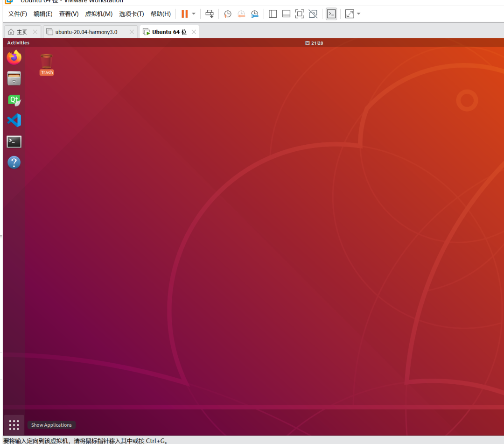
Task: Enter full screen mode via toolbar icon
Action: tap(300, 14)
